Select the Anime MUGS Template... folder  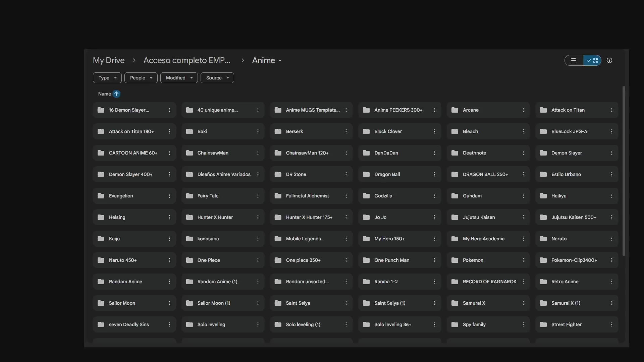point(311,110)
